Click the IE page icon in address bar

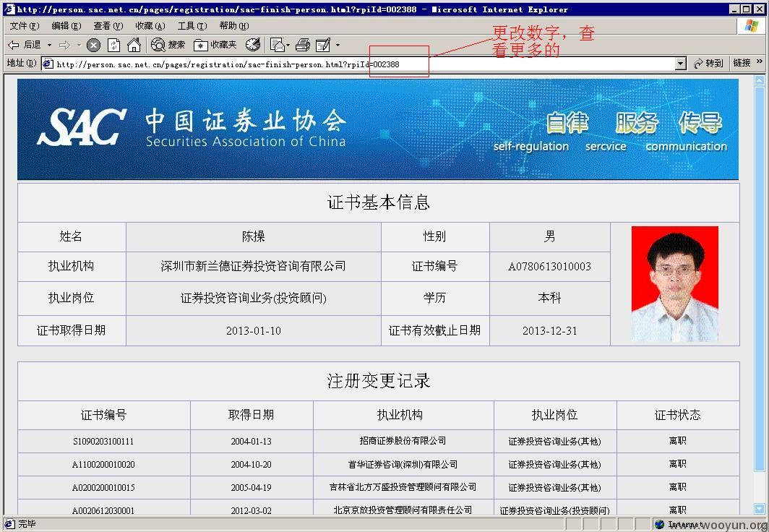click(x=48, y=64)
